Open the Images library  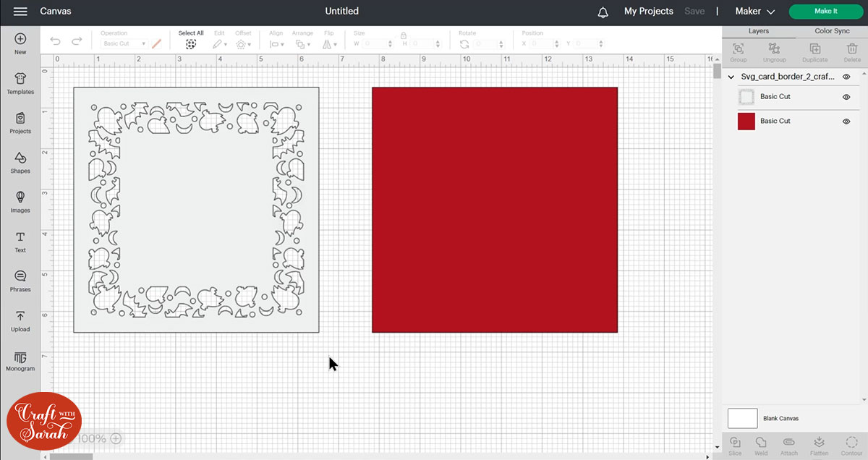pos(20,201)
